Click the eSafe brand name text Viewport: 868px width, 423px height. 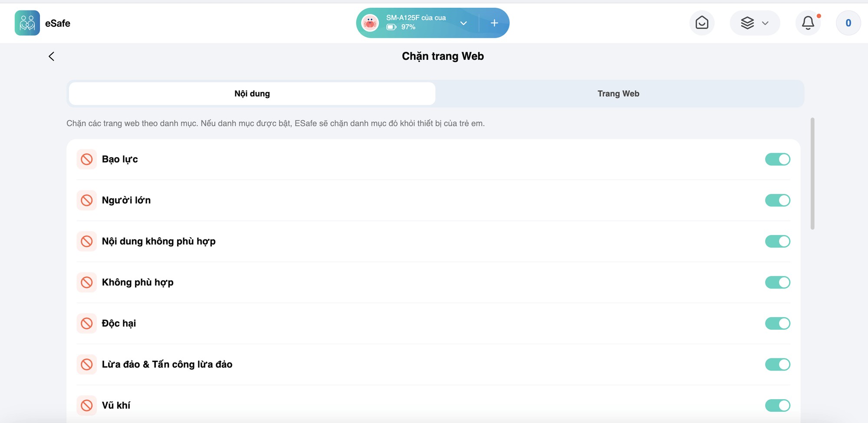click(x=58, y=23)
